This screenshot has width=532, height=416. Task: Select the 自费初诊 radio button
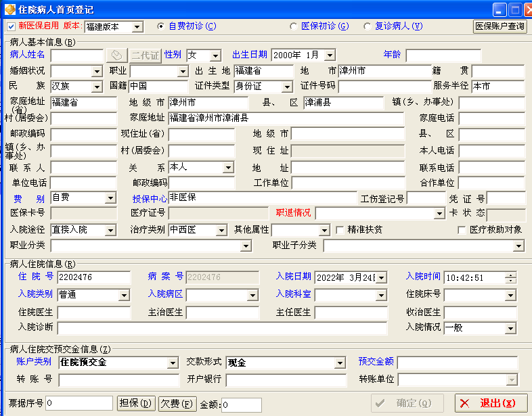[161, 26]
